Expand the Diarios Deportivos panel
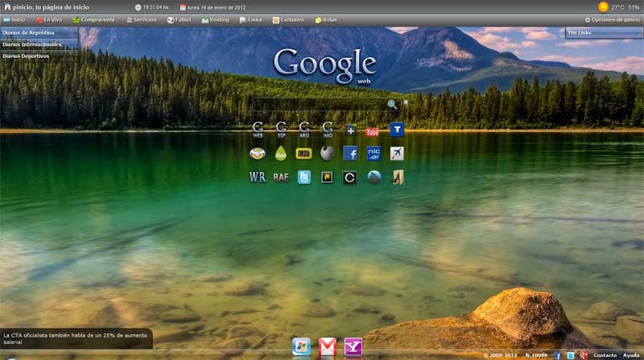This screenshot has width=644, height=360. pyautogui.click(x=39, y=56)
